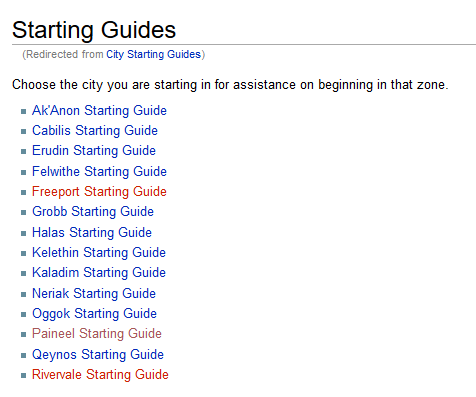Click the bullet beside Ak'Anon Starting Guide
The height and width of the screenshot is (397, 476).
(23, 111)
